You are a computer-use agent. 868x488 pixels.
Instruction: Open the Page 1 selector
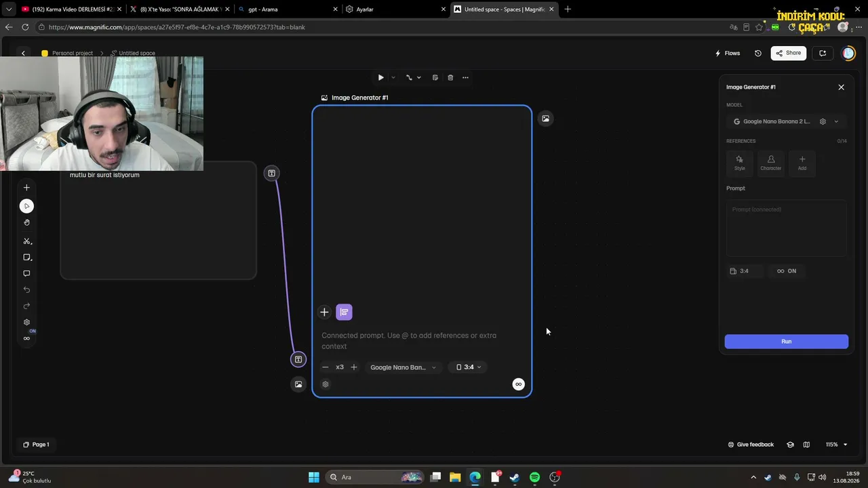coord(36,445)
